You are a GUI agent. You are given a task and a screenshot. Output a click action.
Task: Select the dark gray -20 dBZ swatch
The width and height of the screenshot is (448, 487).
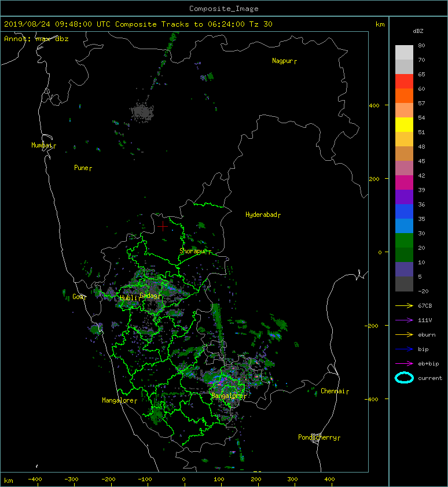pyautogui.click(x=404, y=284)
